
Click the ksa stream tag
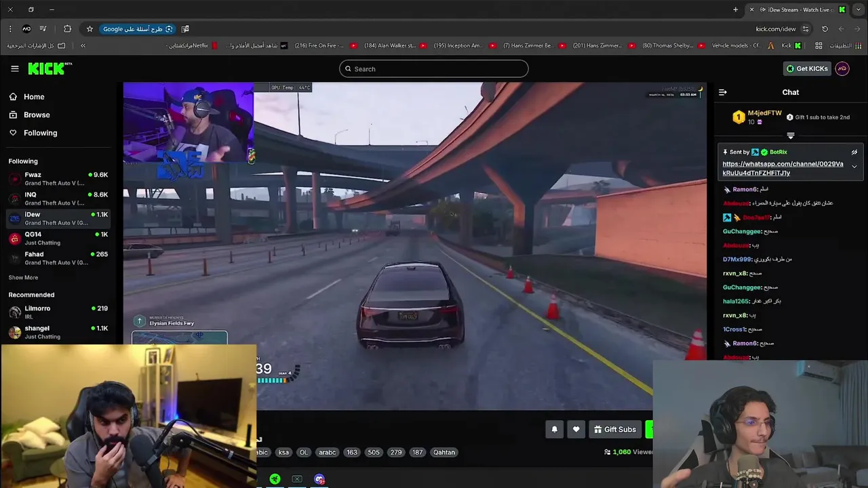click(283, 452)
